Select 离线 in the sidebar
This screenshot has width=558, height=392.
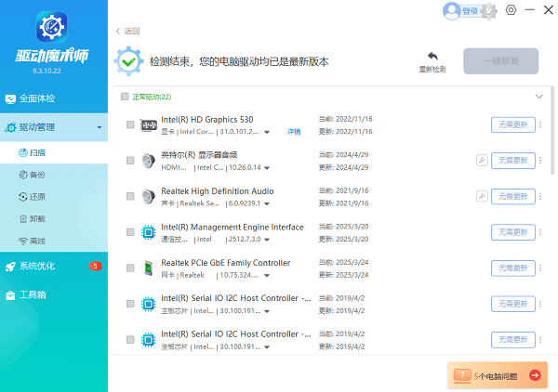(54, 242)
